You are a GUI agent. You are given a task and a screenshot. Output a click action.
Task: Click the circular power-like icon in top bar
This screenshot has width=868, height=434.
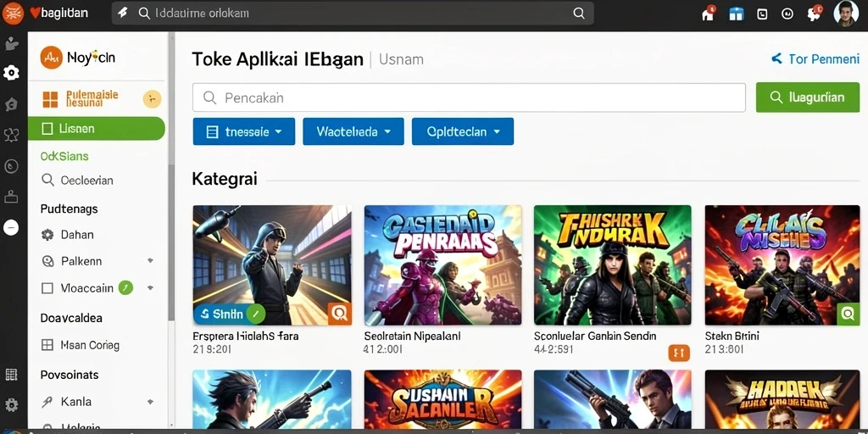tap(787, 14)
